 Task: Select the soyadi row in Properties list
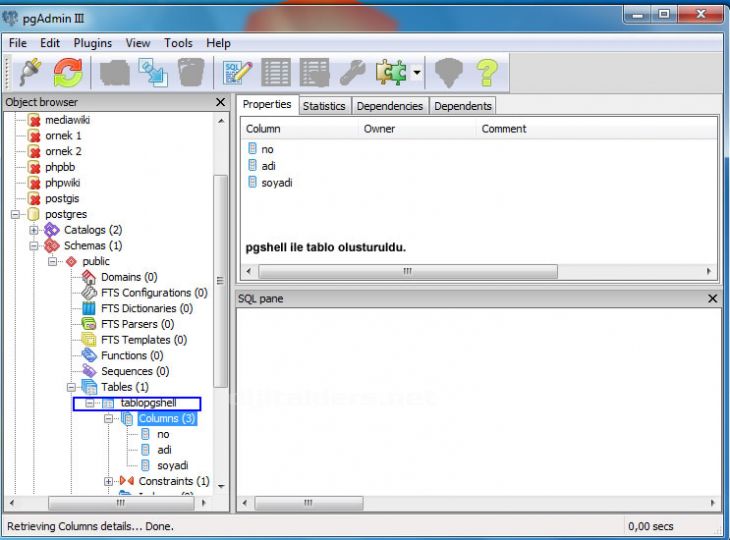(x=277, y=182)
